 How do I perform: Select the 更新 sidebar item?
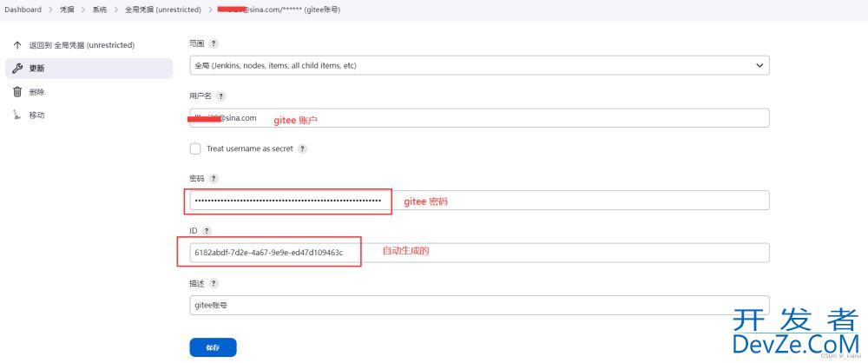coord(89,69)
